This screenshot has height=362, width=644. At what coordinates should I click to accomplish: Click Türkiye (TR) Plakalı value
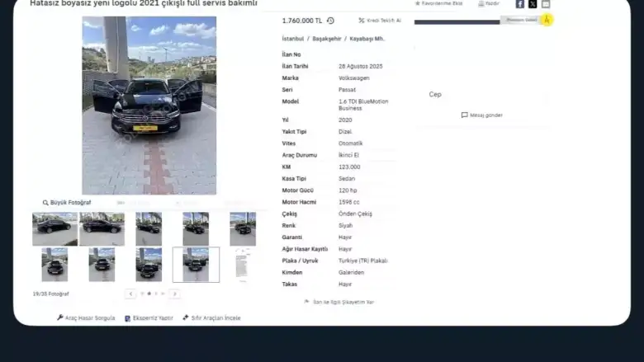pyautogui.click(x=362, y=261)
